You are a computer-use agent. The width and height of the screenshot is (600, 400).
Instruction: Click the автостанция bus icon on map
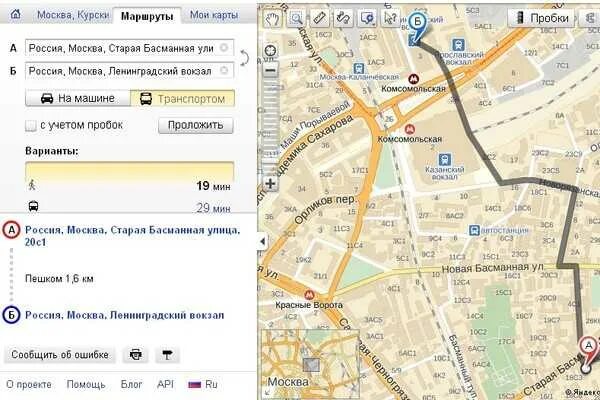pos(474,230)
